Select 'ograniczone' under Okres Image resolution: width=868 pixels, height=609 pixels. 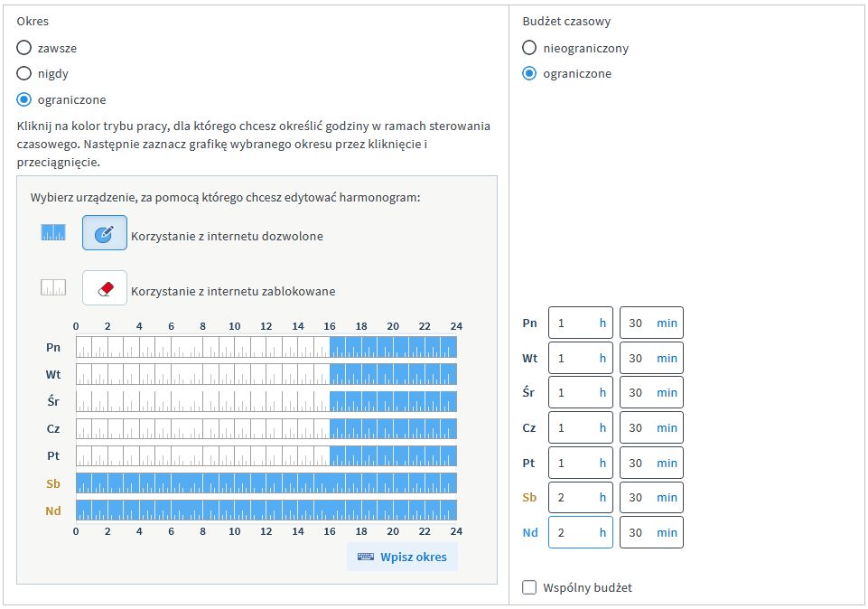pos(24,99)
